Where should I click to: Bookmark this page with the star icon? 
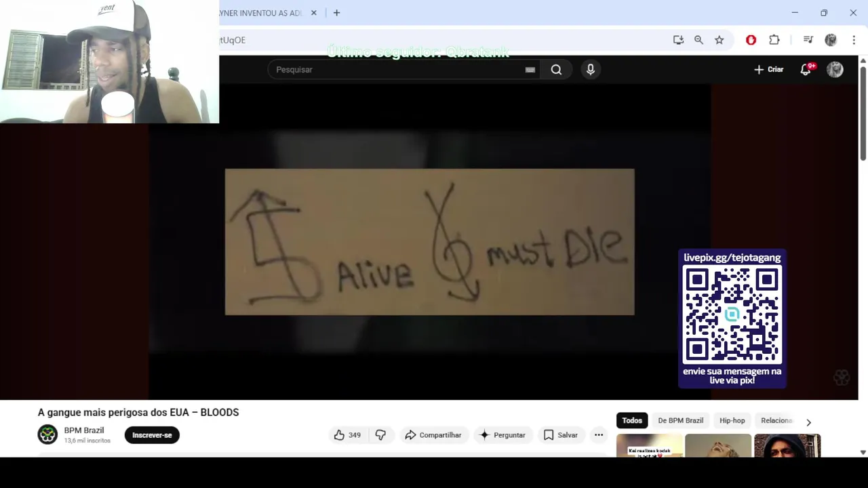click(719, 40)
